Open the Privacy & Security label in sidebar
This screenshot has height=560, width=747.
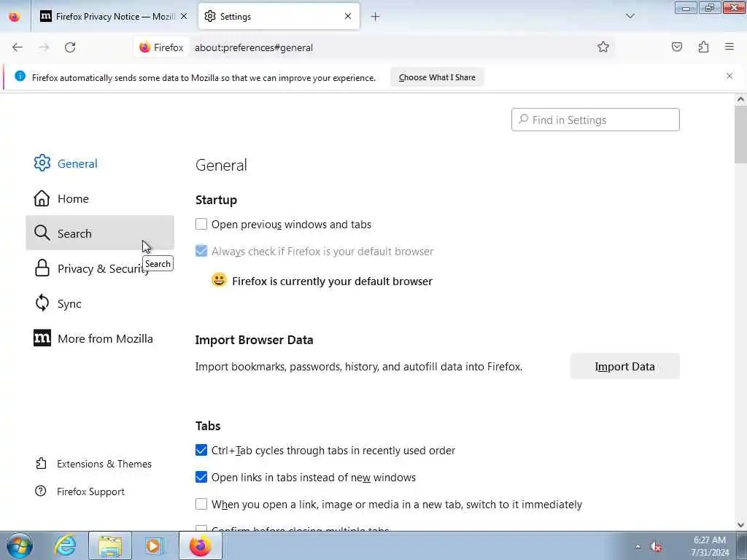click(104, 268)
